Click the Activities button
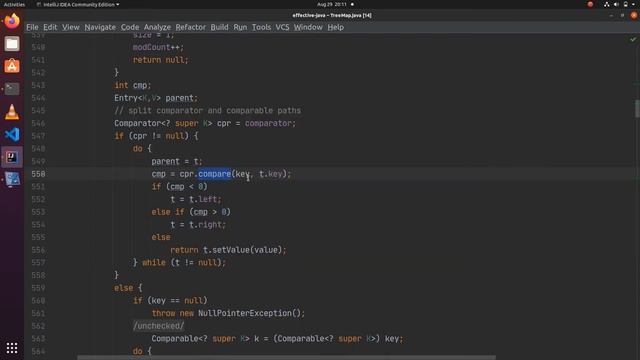 pos(14,4)
